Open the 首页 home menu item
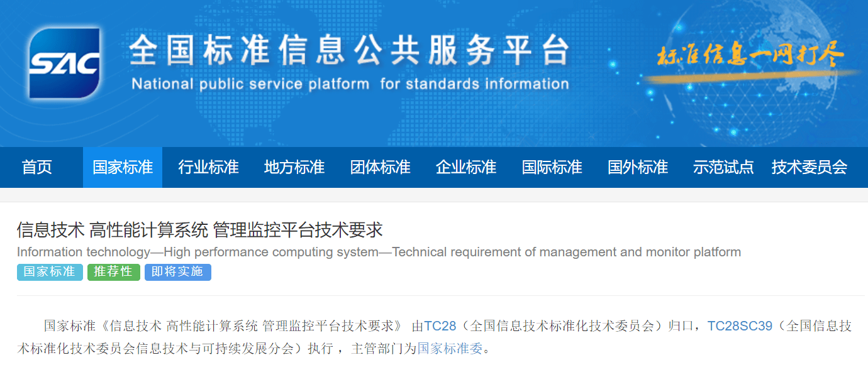This screenshot has height=365, width=868. (x=37, y=167)
